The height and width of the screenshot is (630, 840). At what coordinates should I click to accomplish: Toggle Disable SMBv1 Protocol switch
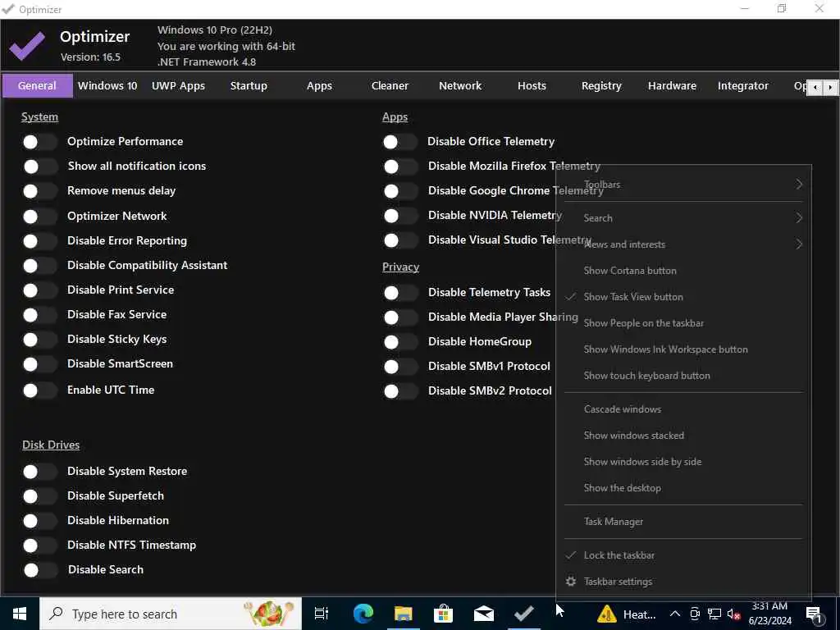coord(400,367)
